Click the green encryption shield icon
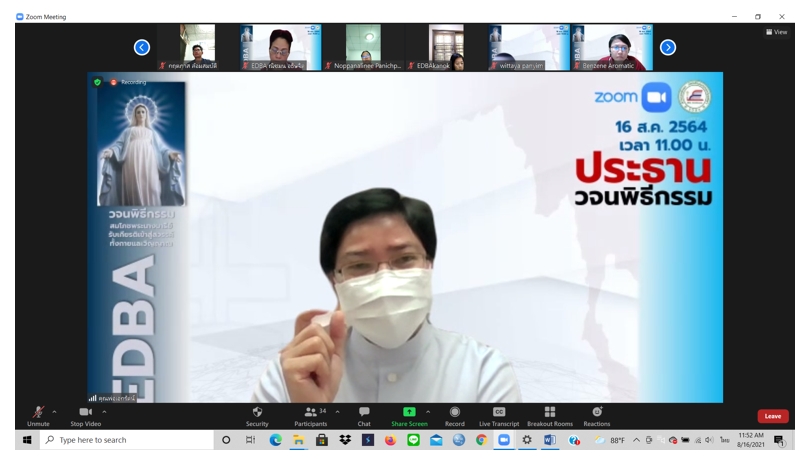The image size is (804, 459). tap(97, 82)
